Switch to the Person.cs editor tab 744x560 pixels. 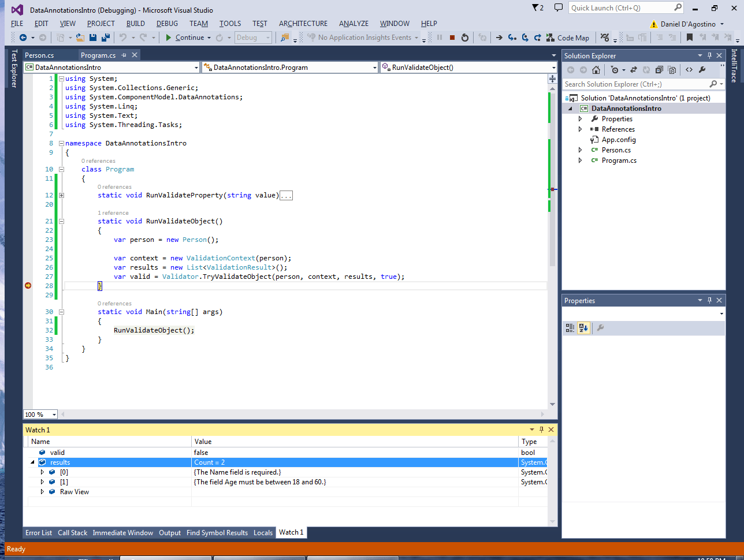pos(39,55)
